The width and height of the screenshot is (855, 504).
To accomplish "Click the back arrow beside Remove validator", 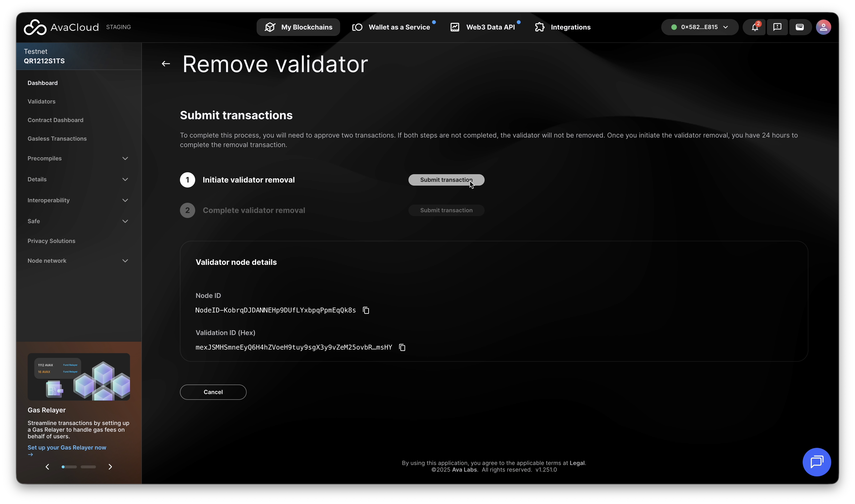I will [166, 64].
